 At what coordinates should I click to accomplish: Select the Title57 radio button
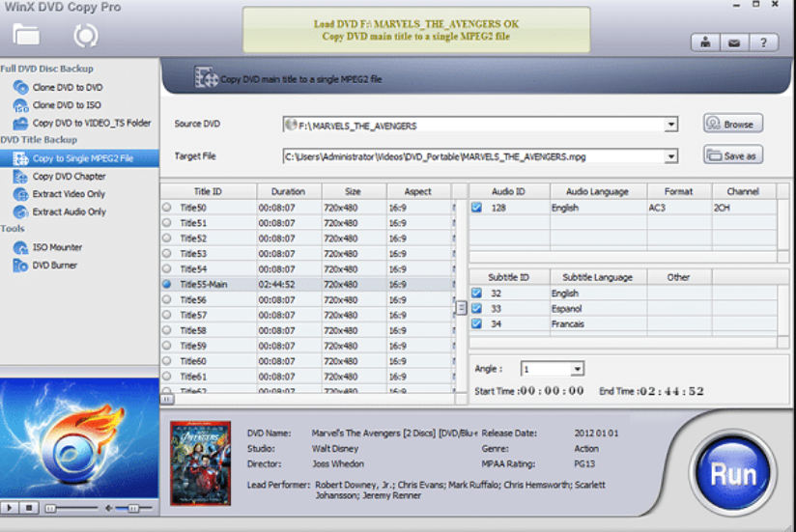(x=166, y=315)
